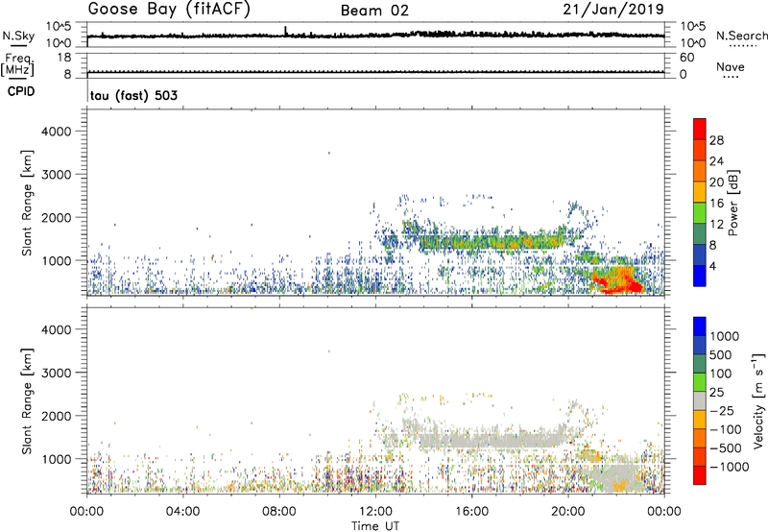Click the '60' tick on Nave axis
Viewport: 768px width, 532px height.
(x=687, y=58)
